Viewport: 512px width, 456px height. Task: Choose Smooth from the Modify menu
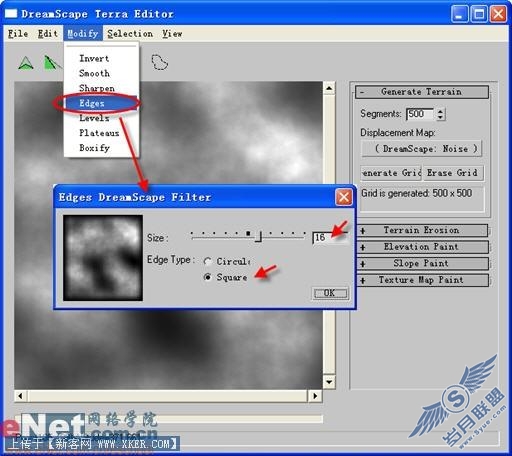tap(94, 73)
